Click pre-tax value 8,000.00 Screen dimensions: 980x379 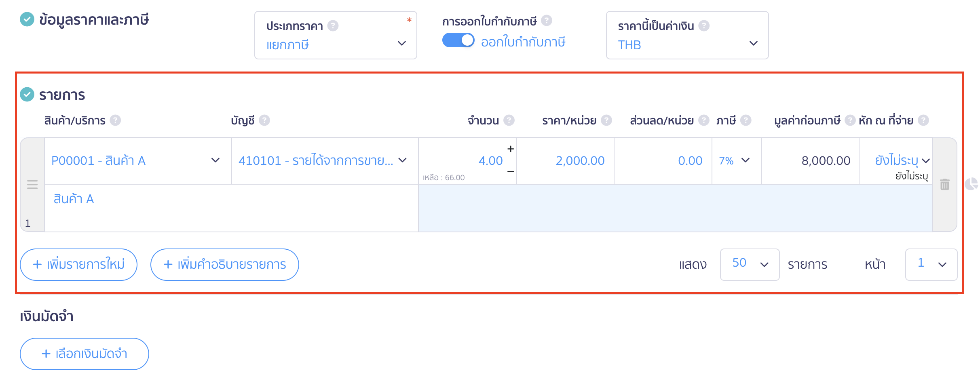pos(826,161)
